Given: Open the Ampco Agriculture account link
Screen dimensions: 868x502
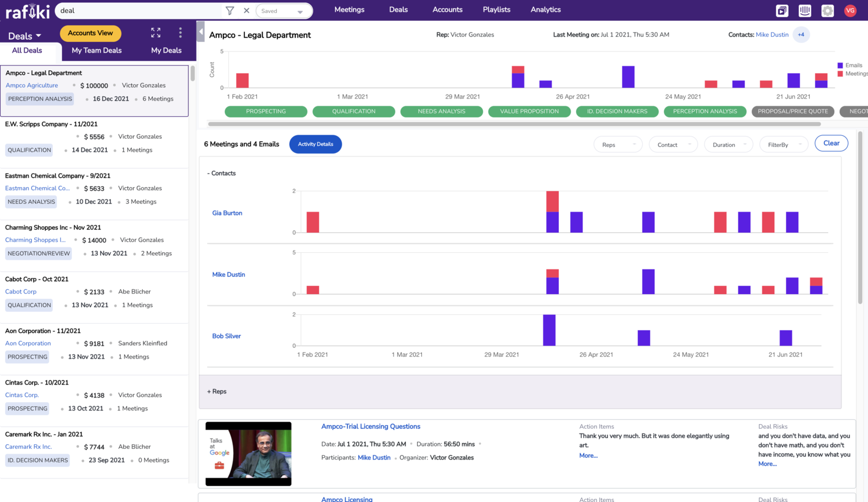Looking at the screenshot, I should pos(32,86).
